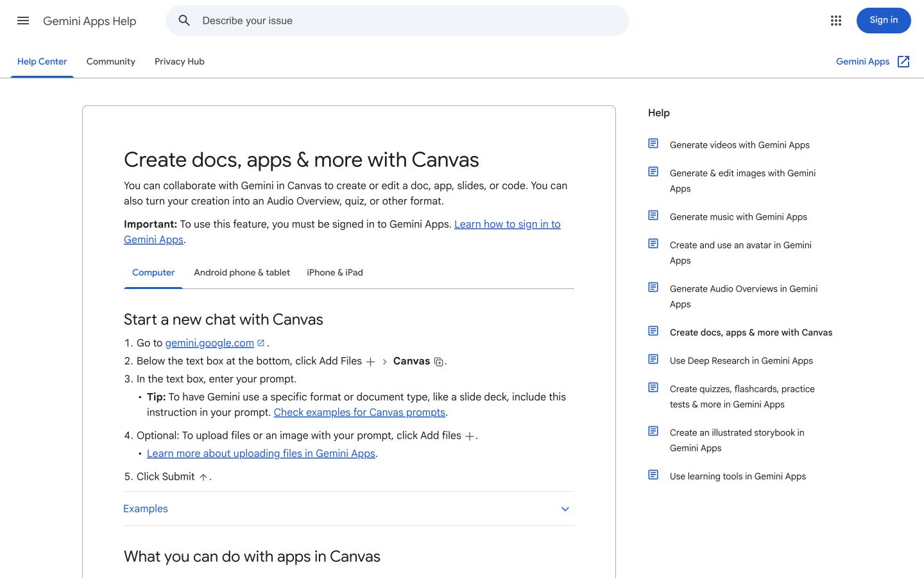924x578 pixels.
Task: Select the Android phone & tablet tab
Action: [242, 273]
